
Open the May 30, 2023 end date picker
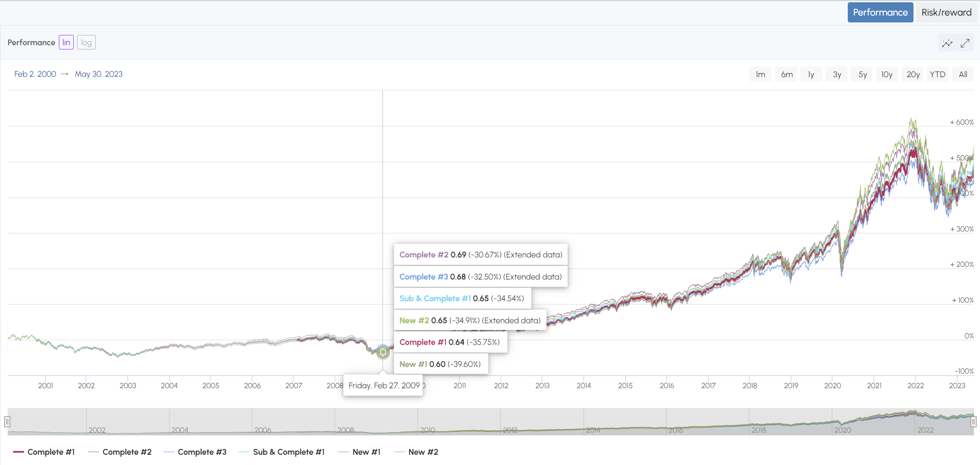point(98,74)
